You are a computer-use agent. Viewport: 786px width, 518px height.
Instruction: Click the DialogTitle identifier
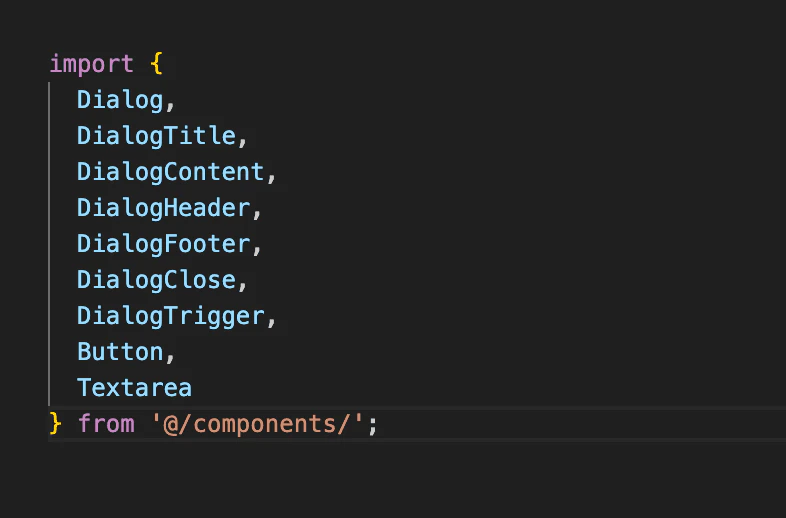pyautogui.click(x=156, y=136)
